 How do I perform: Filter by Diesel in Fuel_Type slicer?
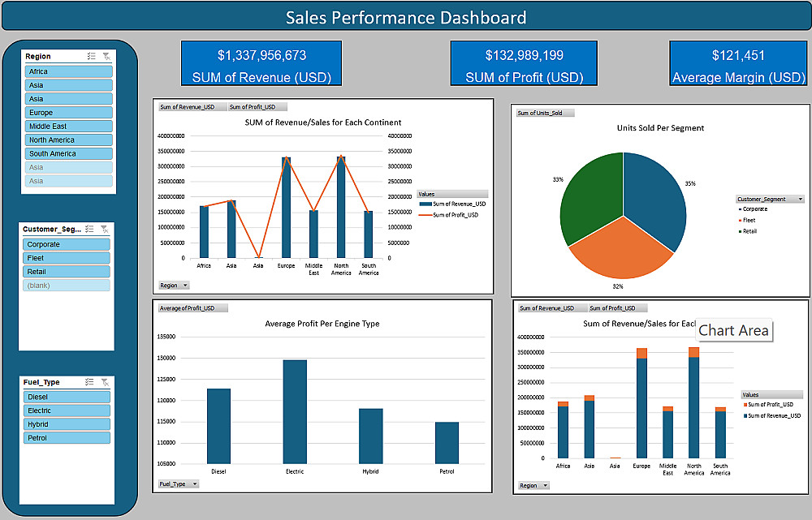click(67, 397)
